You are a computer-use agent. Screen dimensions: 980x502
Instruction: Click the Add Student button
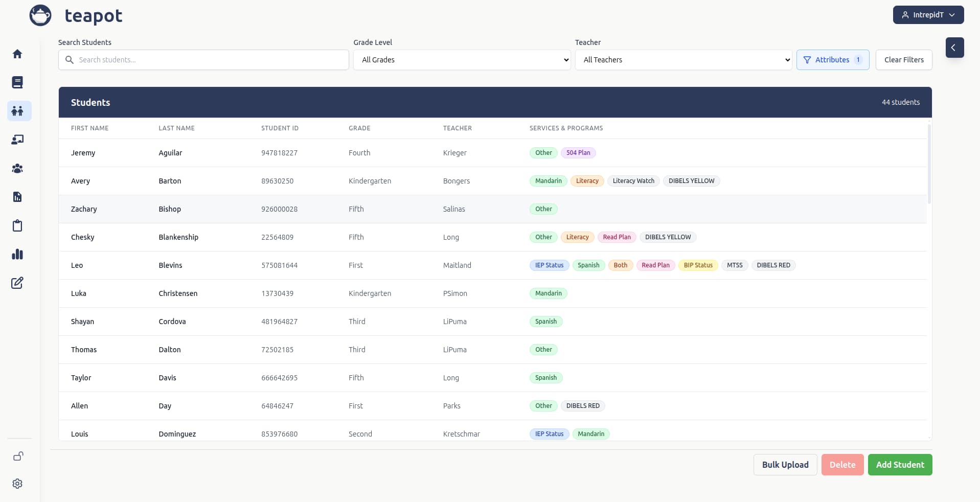click(x=899, y=465)
